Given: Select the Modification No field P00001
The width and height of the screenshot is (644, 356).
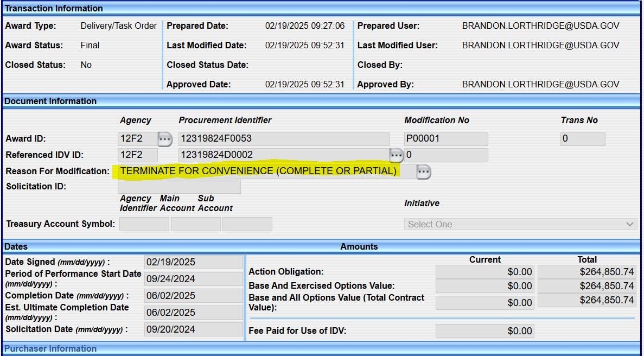Looking at the screenshot, I should (x=446, y=139).
